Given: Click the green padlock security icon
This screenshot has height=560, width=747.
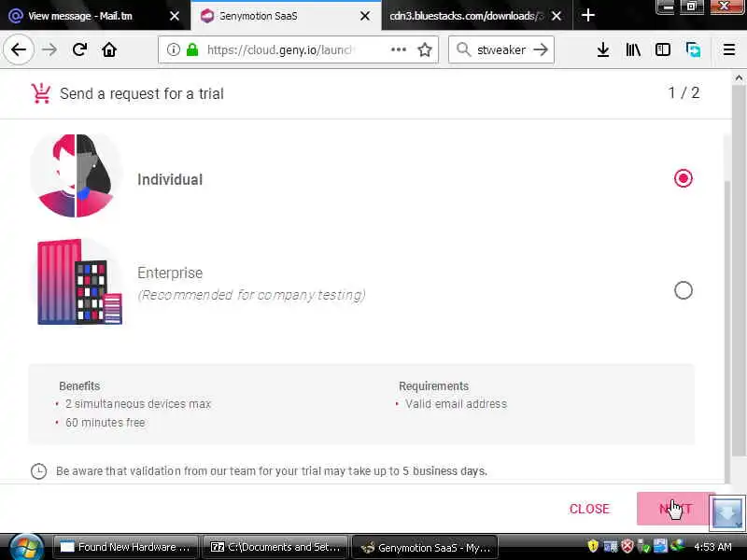Looking at the screenshot, I should pyautogui.click(x=192, y=49).
